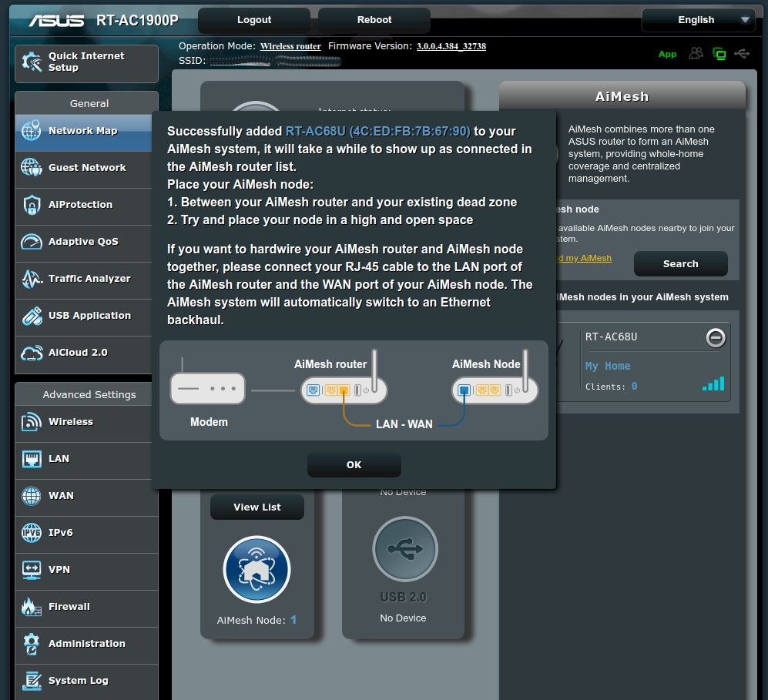The width and height of the screenshot is (768, 700).
Task: Click the My Home location label
Action: tap(608, 366)
